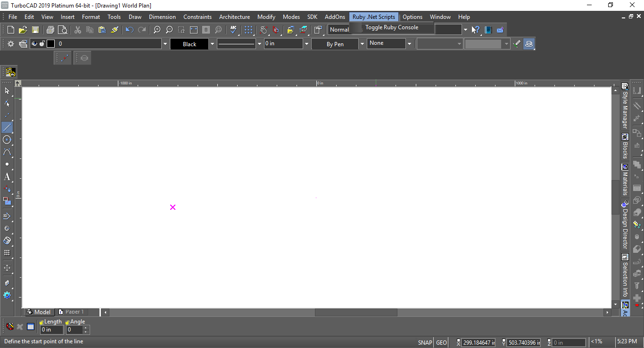
Task: Click the Paste clipboard icon
Action: 102,30
